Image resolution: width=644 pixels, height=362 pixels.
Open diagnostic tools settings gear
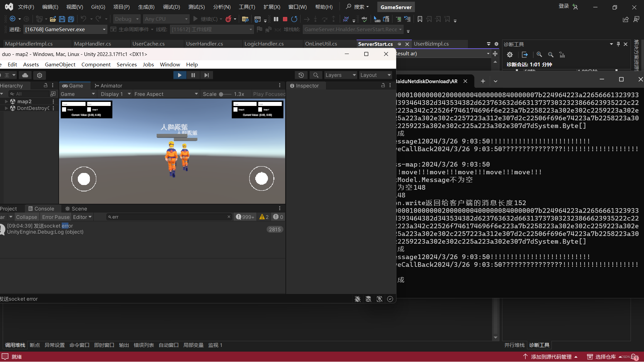tap(510, 55)
